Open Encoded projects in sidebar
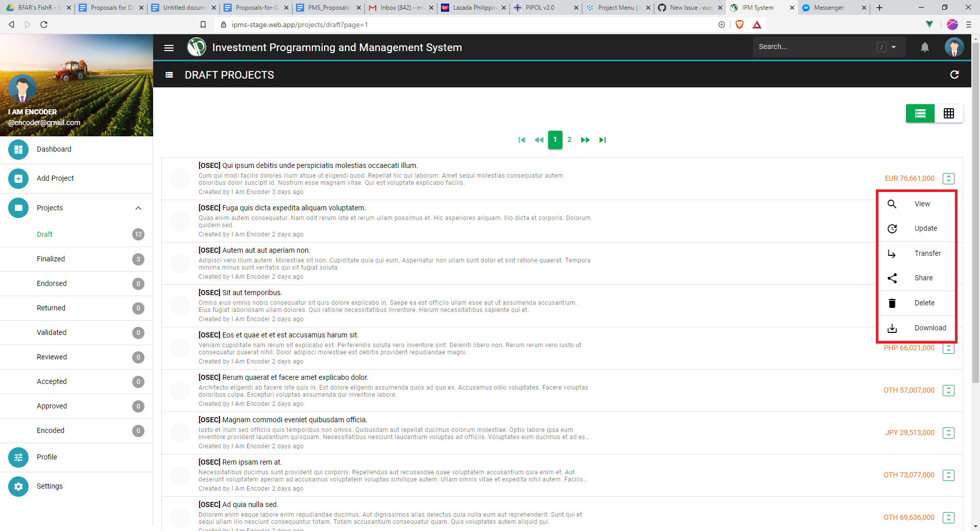This screenshot has height=531, width=980. 77,430
